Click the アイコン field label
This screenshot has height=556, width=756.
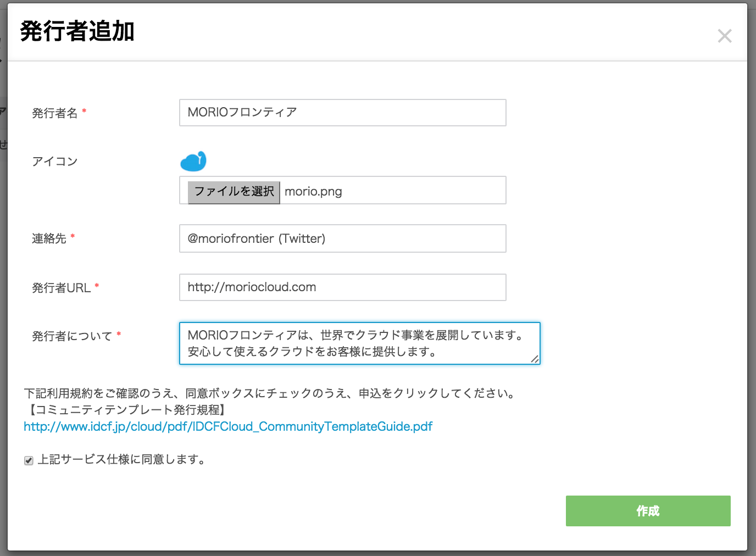[54, 162]
